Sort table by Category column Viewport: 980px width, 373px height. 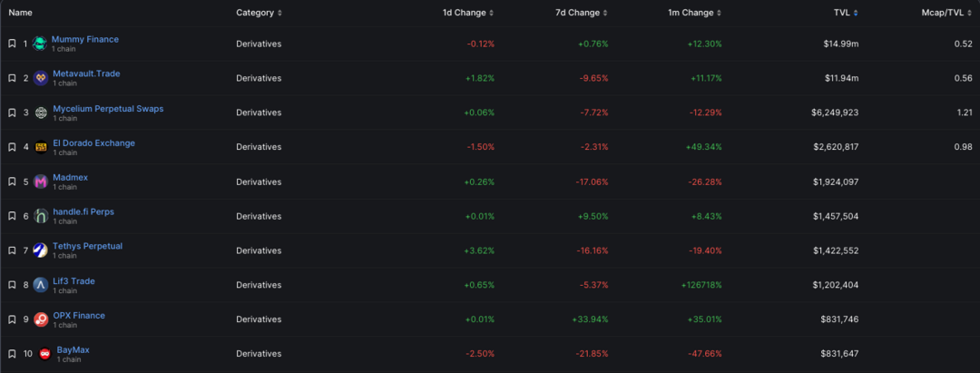click(259, 13)
